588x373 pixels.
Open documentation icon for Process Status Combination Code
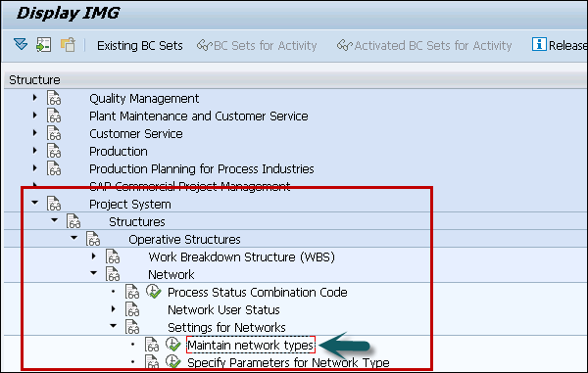tap(132, 292)
